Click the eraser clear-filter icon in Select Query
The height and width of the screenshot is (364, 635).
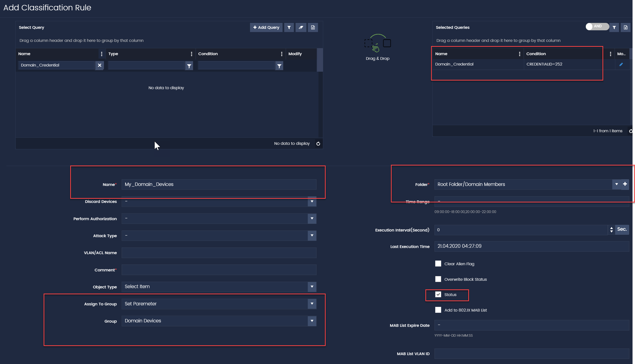[x=301, y=28]
